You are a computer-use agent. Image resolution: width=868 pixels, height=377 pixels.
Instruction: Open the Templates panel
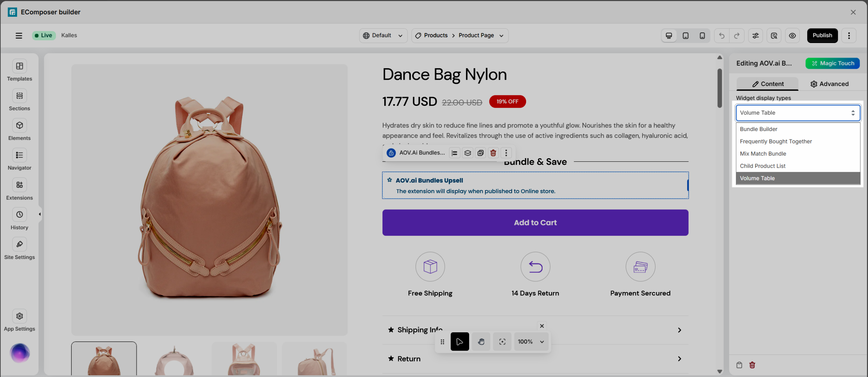click(19, 70)
